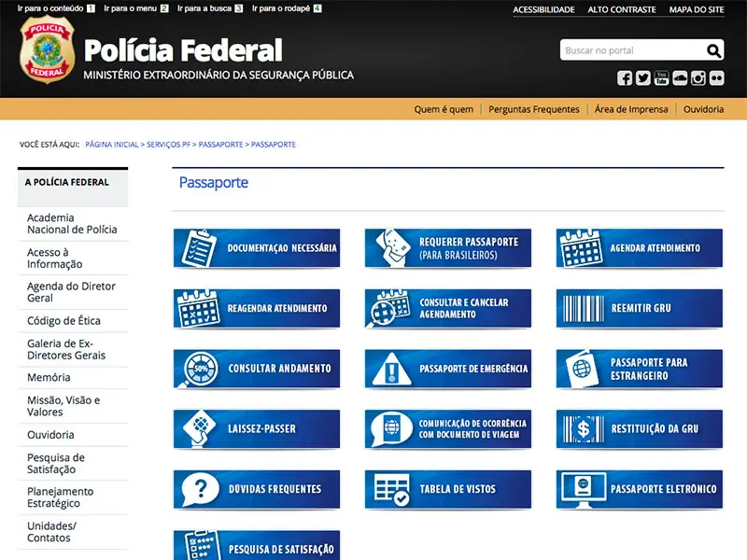Click the barcode icon on Reemitir GRU

(x=583, y=309)
